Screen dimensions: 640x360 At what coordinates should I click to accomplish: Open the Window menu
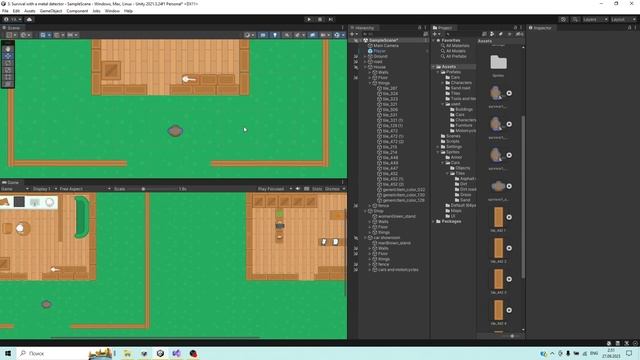[112, 11]
